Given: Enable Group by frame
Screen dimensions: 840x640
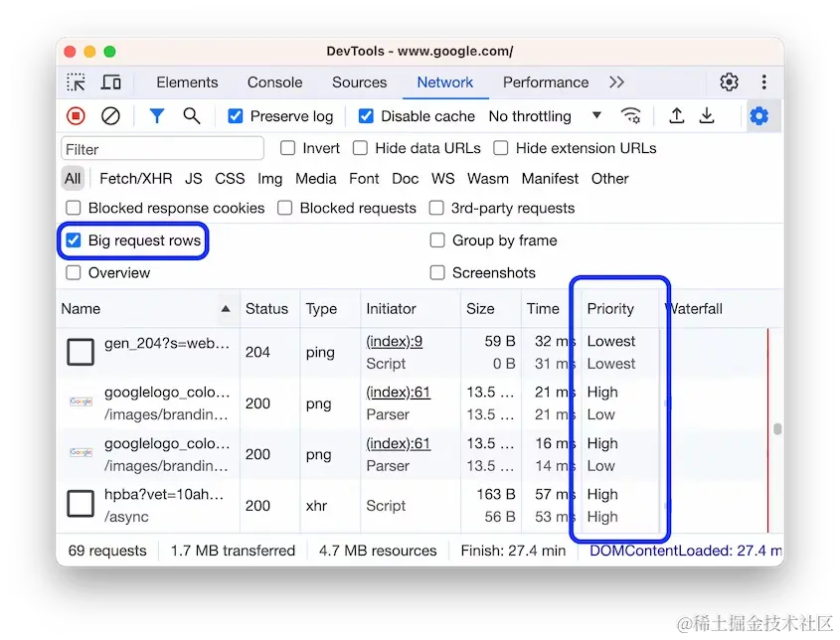Looking at the screenshot, I should [437, 240].
